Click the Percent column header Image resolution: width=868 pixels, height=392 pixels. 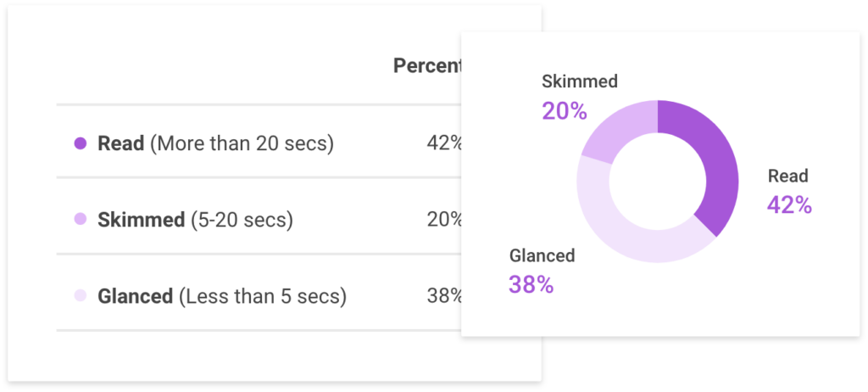(x=427, y=66)
